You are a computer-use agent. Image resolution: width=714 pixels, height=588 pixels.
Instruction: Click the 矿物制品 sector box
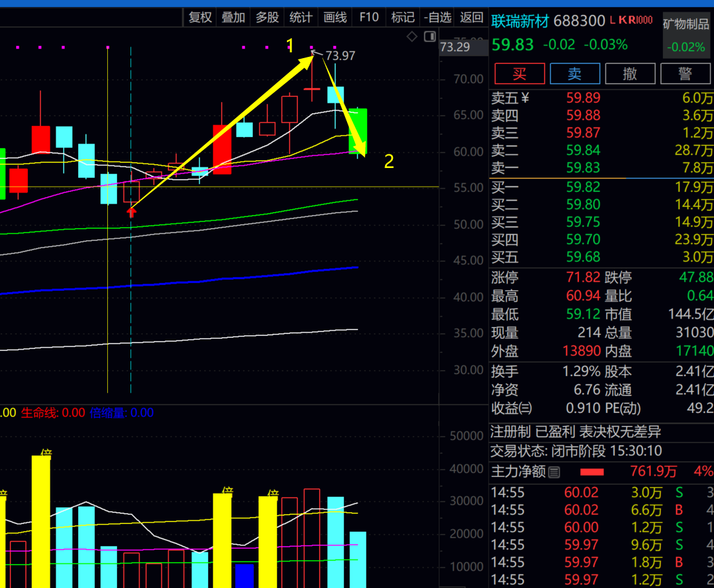686,35
